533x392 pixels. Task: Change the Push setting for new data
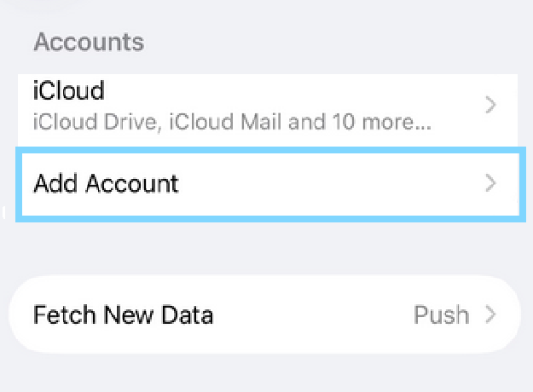click(441, 314)
